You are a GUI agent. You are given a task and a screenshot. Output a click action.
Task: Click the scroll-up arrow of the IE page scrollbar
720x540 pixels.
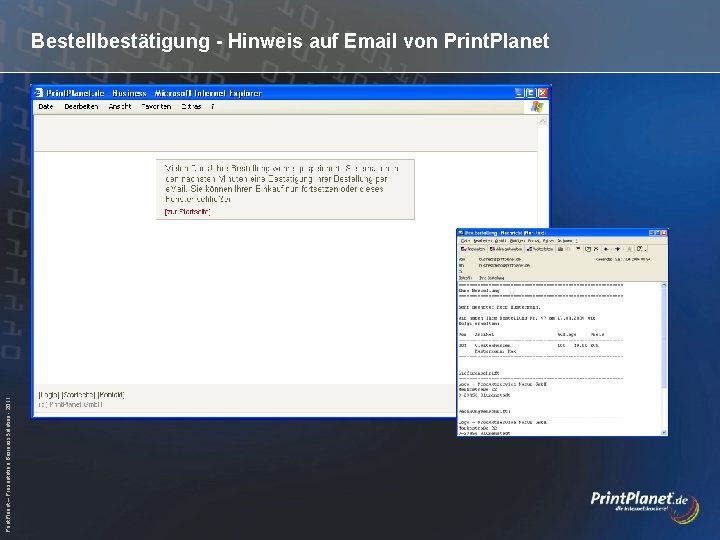tap(543, 121)
